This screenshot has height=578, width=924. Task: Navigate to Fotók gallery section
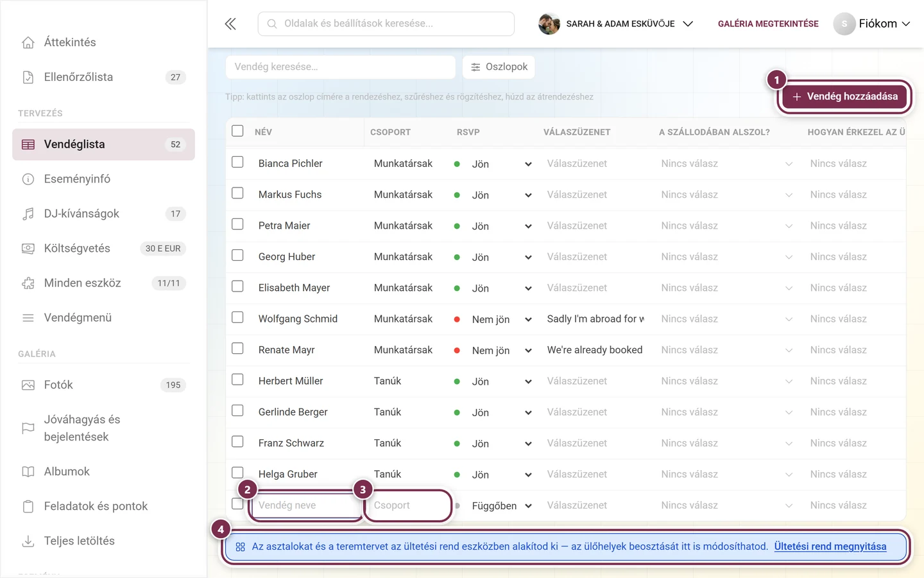[x=103, y=385]
